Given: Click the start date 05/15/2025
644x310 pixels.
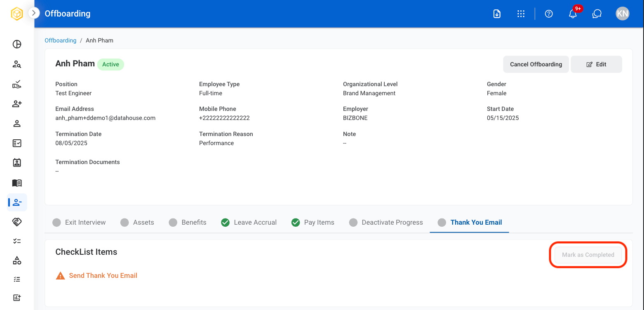Looking at the screenshot, I should pyautogui.click(x=503, y=118).
